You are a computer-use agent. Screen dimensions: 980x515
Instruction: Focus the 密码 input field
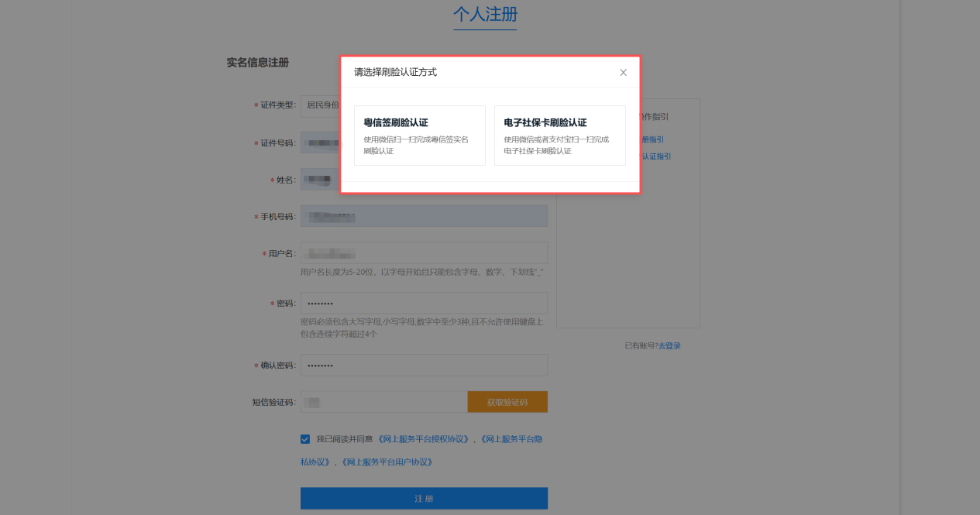[x=424, y=303]
